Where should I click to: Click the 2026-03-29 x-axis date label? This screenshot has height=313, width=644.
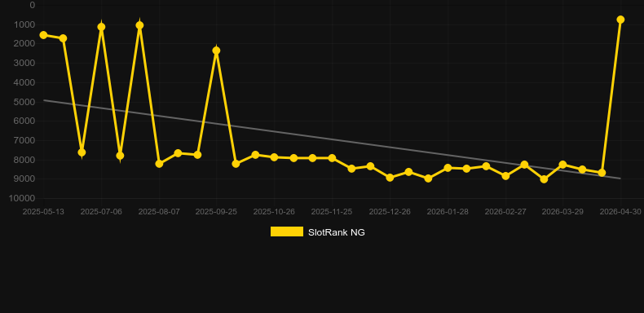click(562, 212)
